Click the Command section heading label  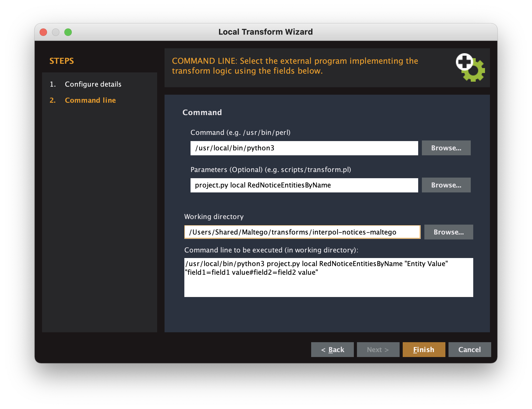coord(202,112)
